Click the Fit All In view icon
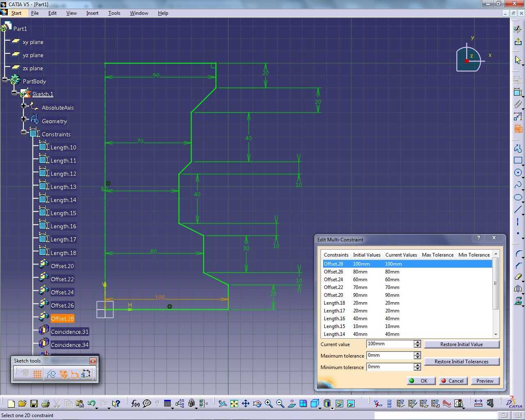Viewport: 525px width, 420px height. tap(234, 404)
